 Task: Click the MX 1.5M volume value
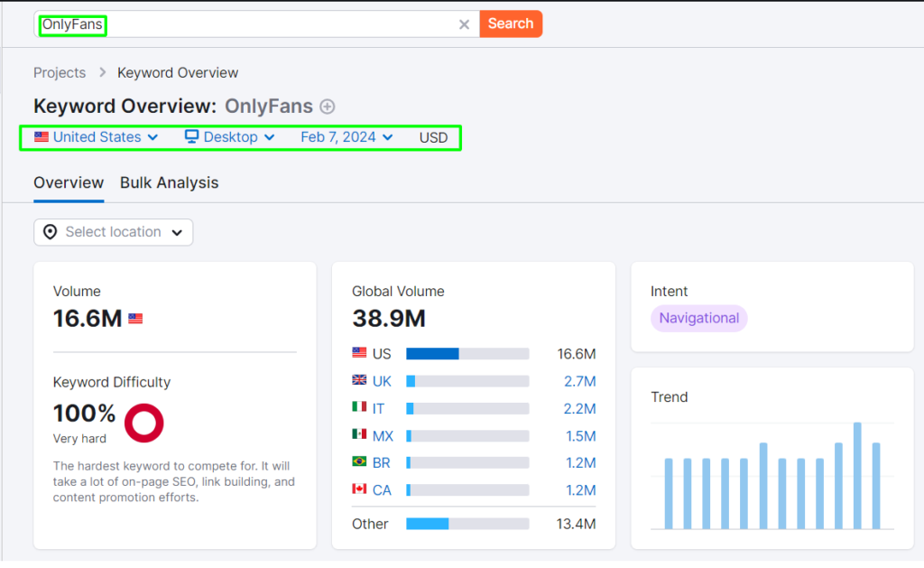pyautogui.click(x=581, y=436)
